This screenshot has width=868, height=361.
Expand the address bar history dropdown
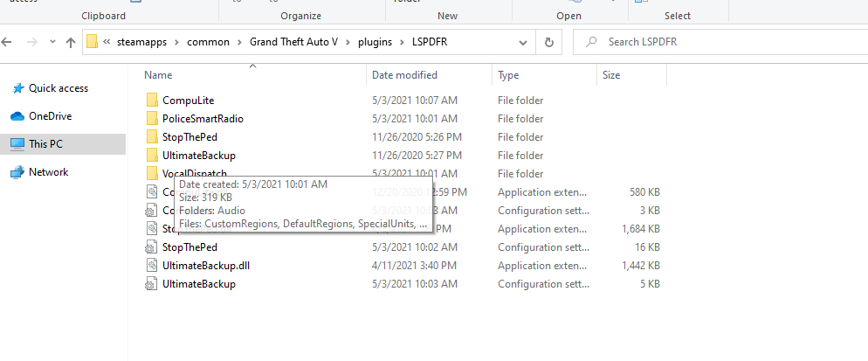[523, 42]
